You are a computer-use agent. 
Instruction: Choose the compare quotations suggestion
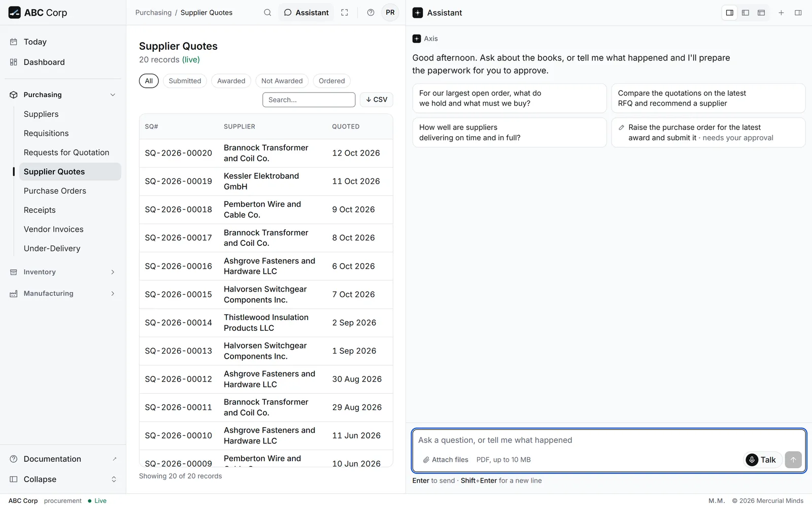click(x=708, y=98)
